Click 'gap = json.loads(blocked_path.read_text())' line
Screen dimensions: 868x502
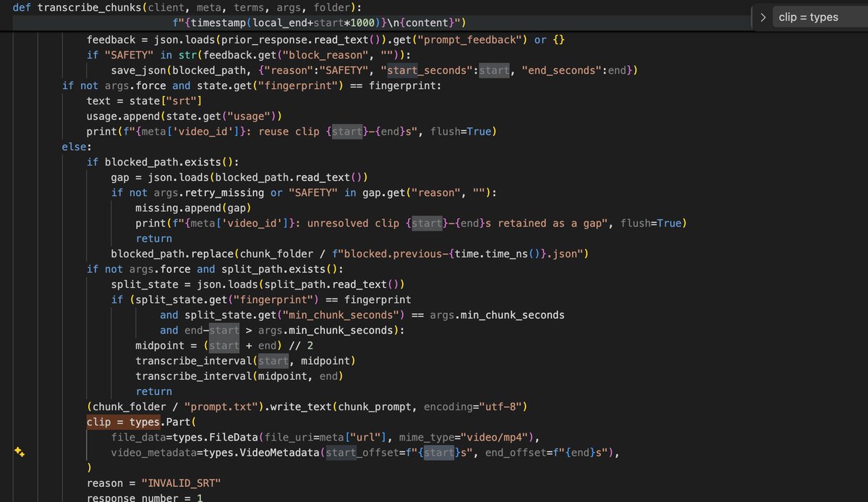pos(239,177)
